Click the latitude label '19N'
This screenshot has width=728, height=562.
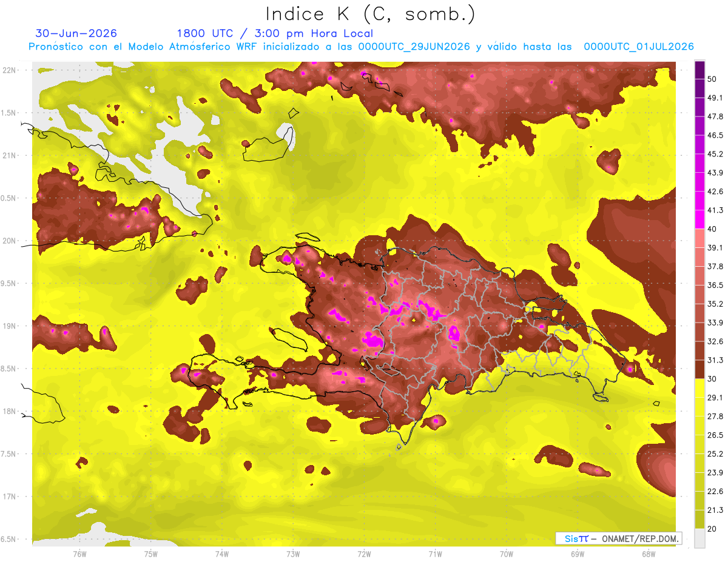tap(9, 326)
